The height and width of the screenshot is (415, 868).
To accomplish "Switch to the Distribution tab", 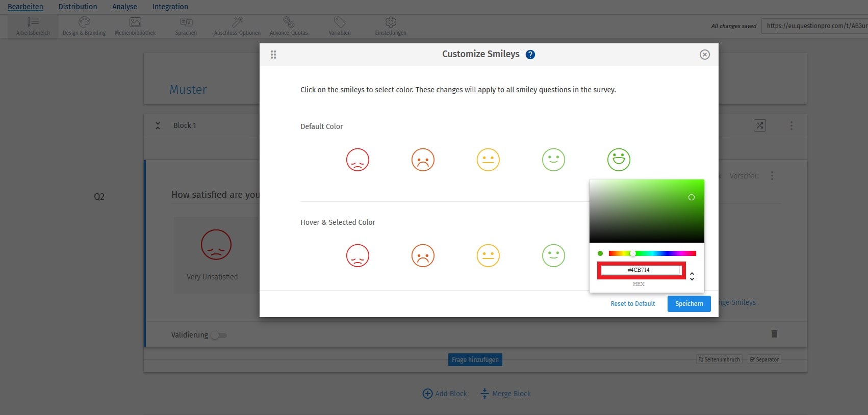I will pos(78,7).
